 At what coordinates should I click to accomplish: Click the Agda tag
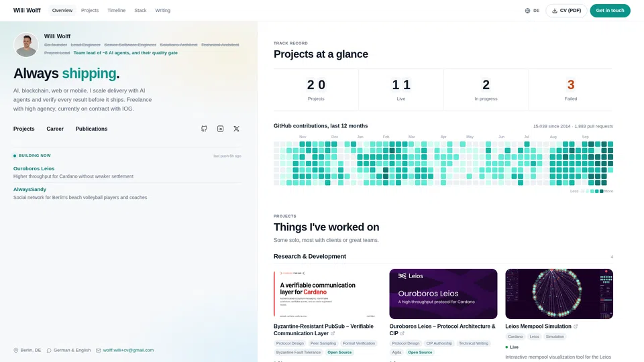tap(396, 353)
